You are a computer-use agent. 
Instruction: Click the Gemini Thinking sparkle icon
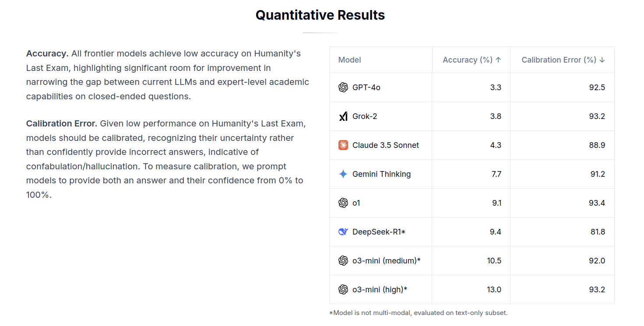pyautogui.click(x=343, y=174)
